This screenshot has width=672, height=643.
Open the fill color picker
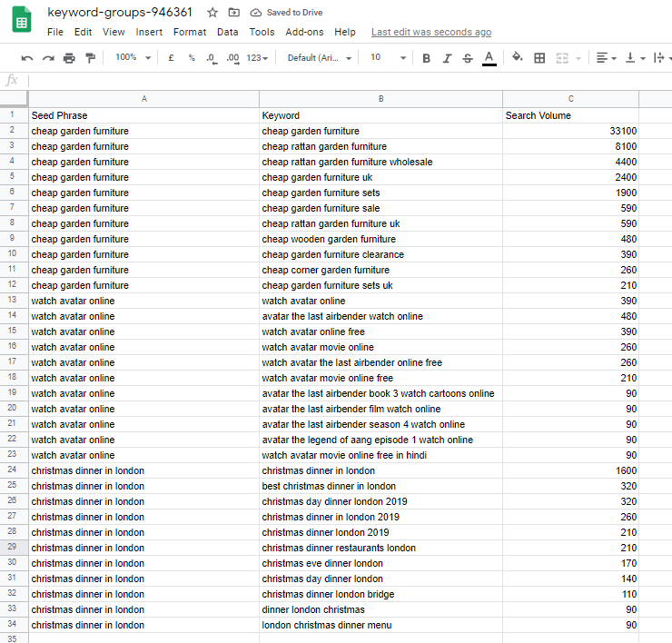tap(518, 57)
